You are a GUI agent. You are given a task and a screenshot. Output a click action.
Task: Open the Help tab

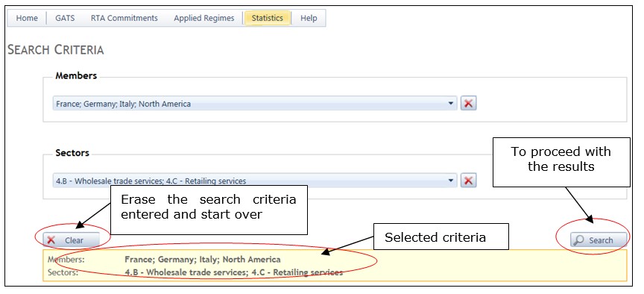[x=309, y=18]
